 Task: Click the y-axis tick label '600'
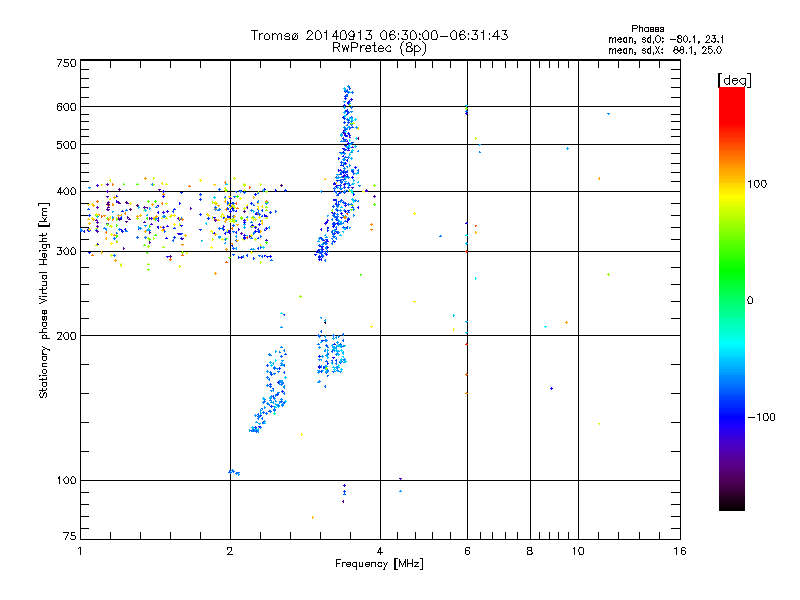(x=66, y=107)
